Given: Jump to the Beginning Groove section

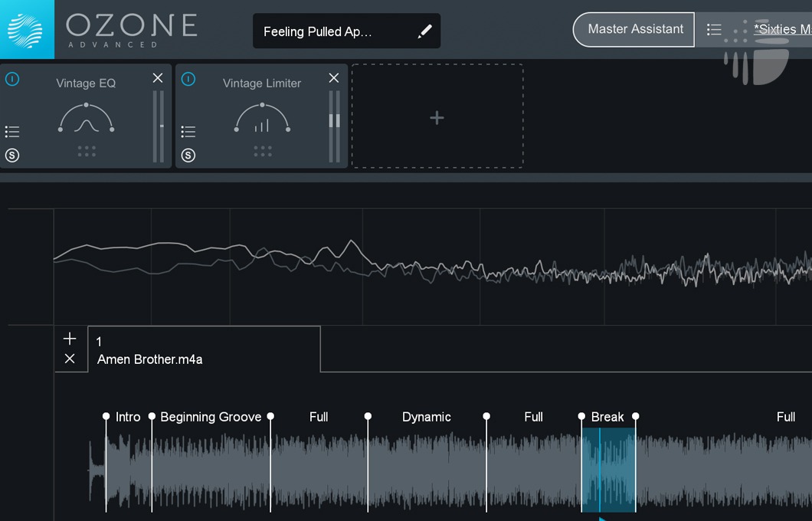Looking at the screenshot, I should [211, 417].
